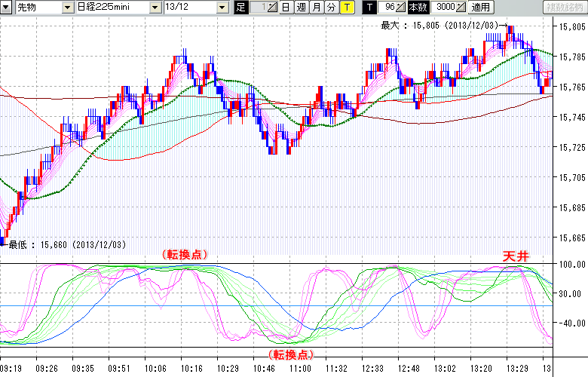Switch to 週 (weekly) chart timeframe
This screenshot has height=377, width=588.
pyautogui.click(x=301, y=8)
